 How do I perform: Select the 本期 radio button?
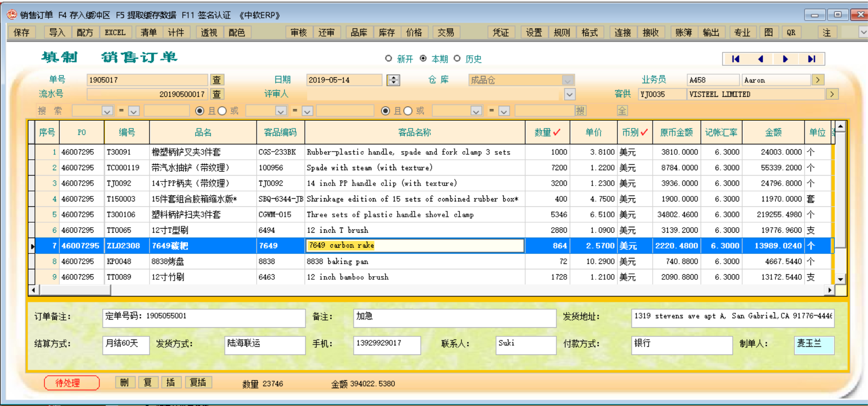pos(423,58)
